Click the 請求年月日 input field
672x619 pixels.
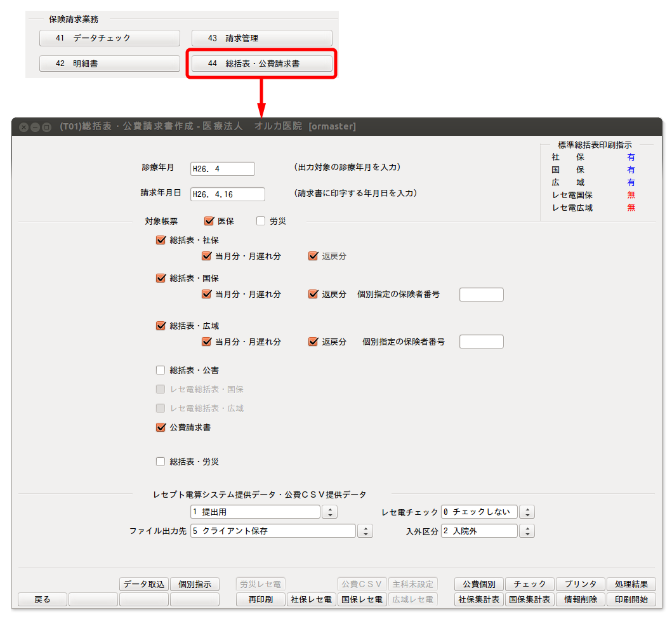click(228, 194)
